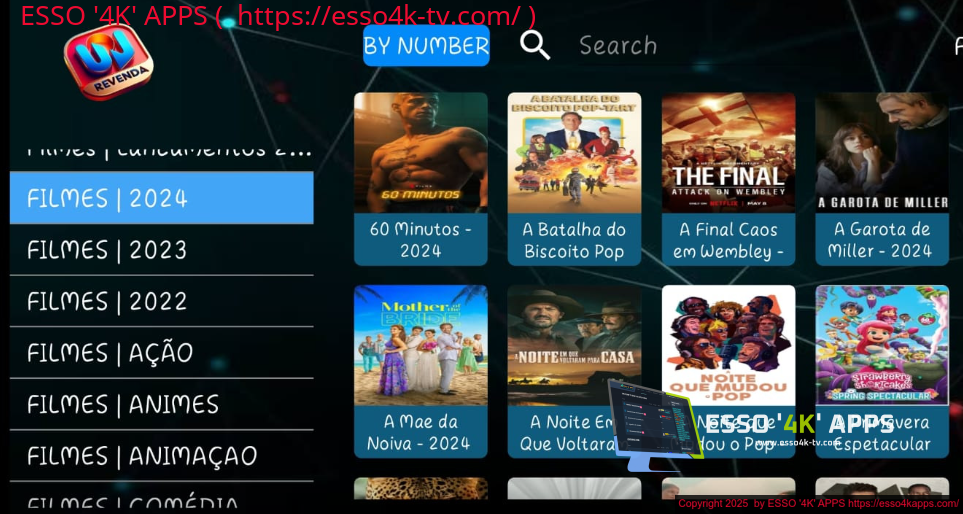963x514 pixels.
Task: Open A Noite que Mudou o Pop poster
Action: pos(728,345)
